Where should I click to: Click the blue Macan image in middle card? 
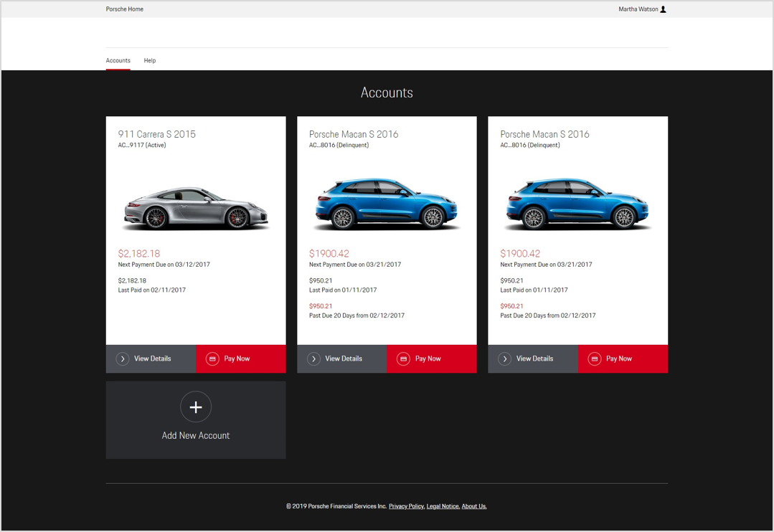pyautogui.click(x=387, y=204)
